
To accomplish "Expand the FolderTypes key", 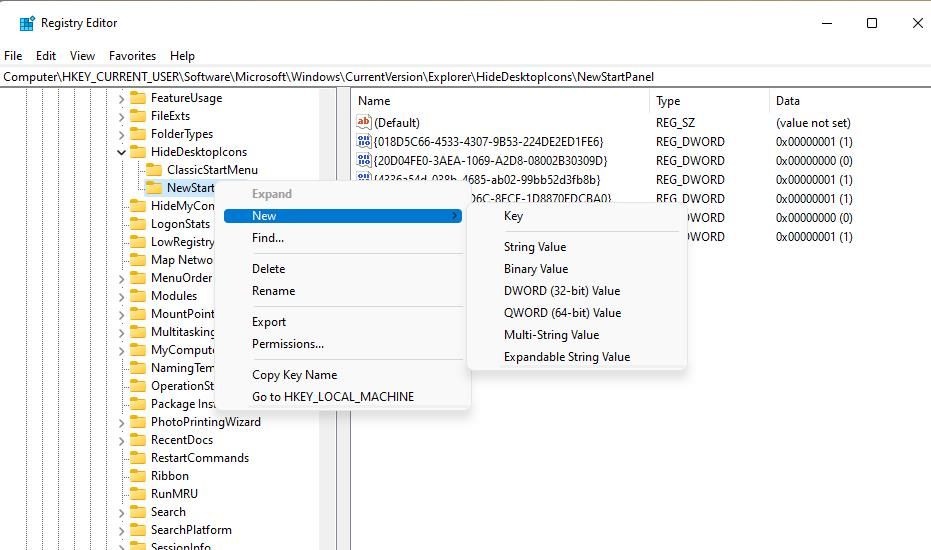I will click(121, 135).
